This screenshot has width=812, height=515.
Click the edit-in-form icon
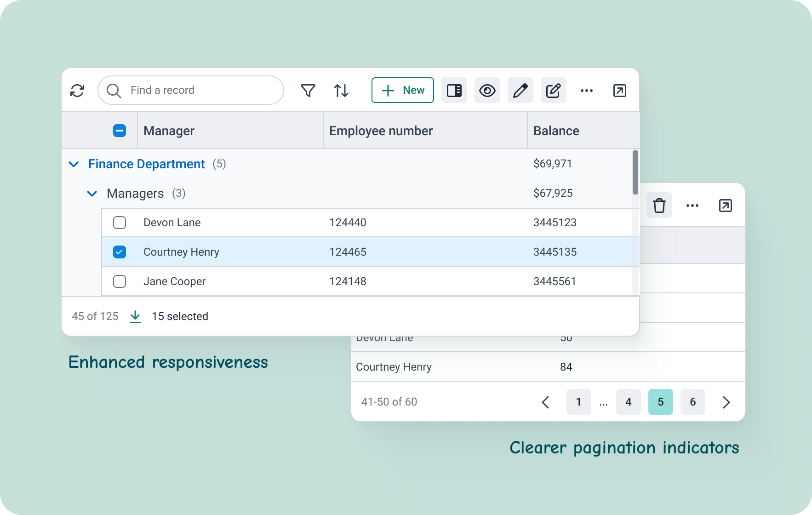(x=553, y=91)
